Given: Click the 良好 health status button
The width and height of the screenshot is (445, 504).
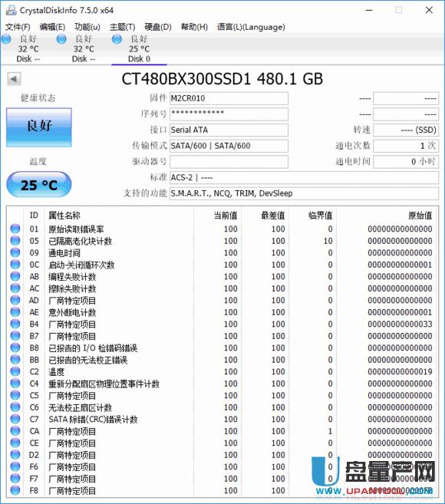Looking at the screenshot, I should click(x=39, y=127).
